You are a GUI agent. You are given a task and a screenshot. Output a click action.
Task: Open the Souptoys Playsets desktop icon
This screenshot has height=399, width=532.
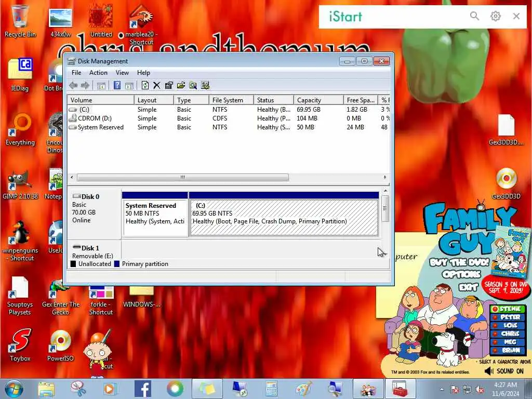click(x=20, y=296)
